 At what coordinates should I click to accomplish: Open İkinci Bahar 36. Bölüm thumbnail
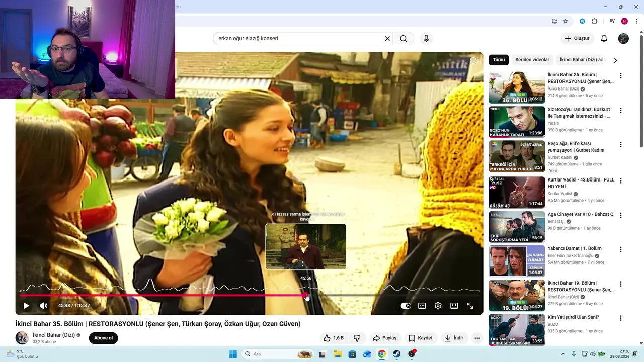[517, 87]
